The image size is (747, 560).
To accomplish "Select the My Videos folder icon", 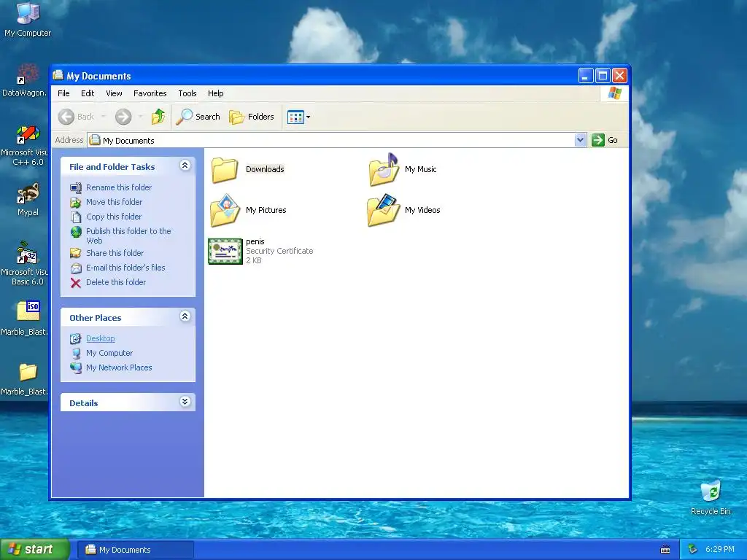I will [384, 210].
